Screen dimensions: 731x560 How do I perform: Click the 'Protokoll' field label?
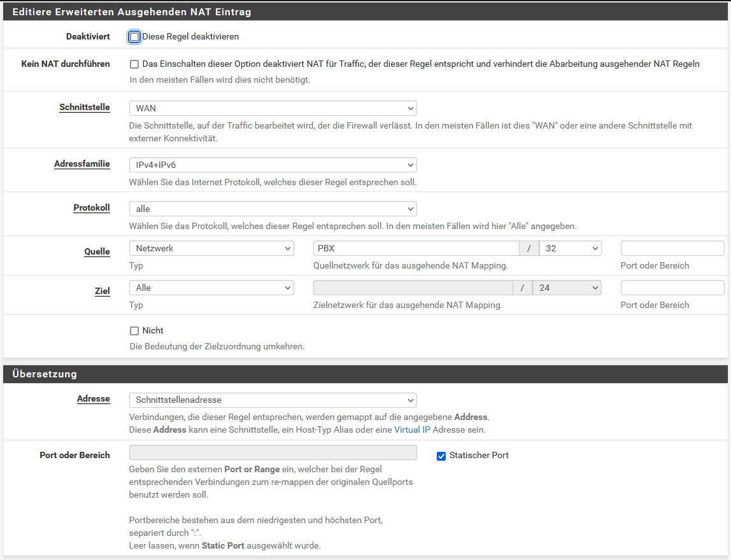coord(92,208)
